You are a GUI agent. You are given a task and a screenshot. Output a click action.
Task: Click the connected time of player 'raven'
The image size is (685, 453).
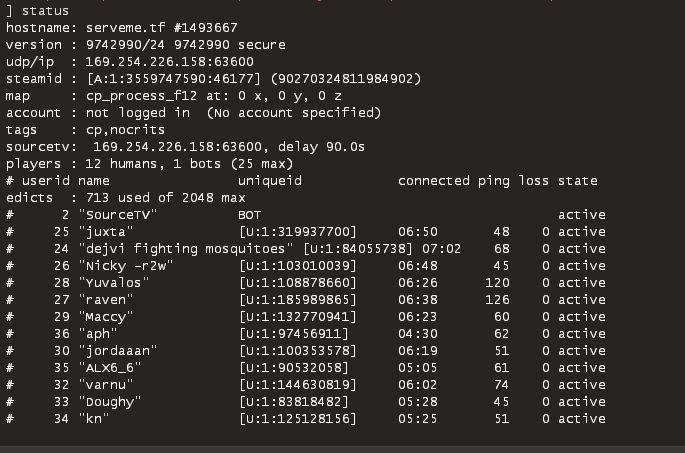click(417, 300)
